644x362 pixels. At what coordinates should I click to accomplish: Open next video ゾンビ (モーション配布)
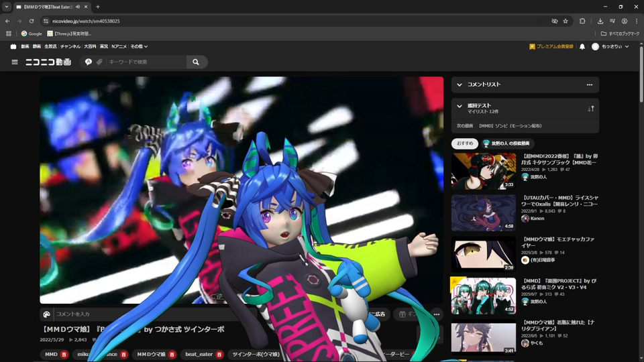point(510,126)
